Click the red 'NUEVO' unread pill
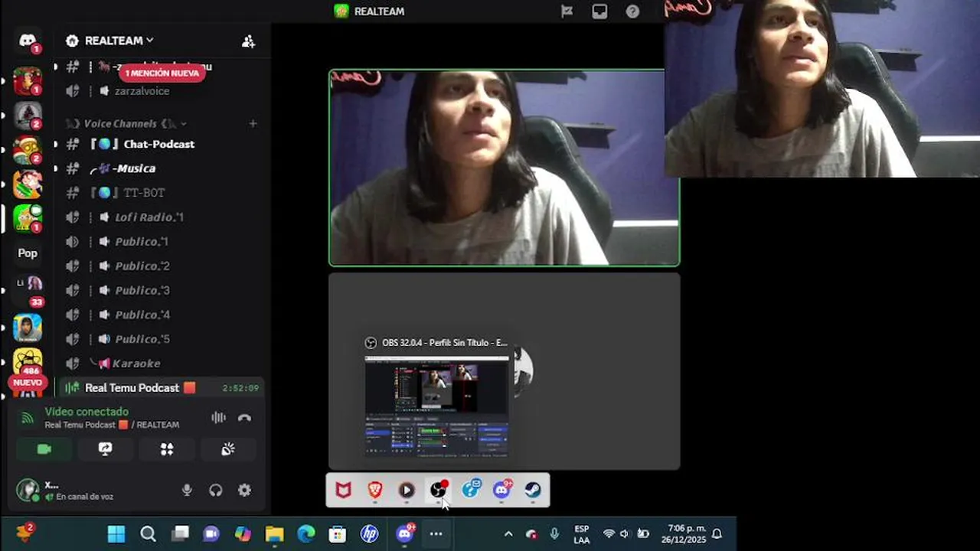The width and height of the screenshot is (980, 551). [28, 383]
